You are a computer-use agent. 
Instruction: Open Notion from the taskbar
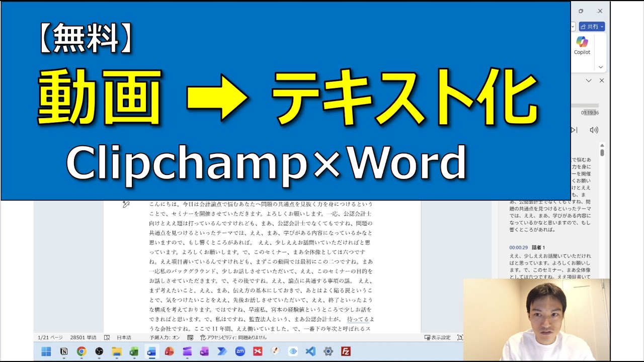click(64, 351)
